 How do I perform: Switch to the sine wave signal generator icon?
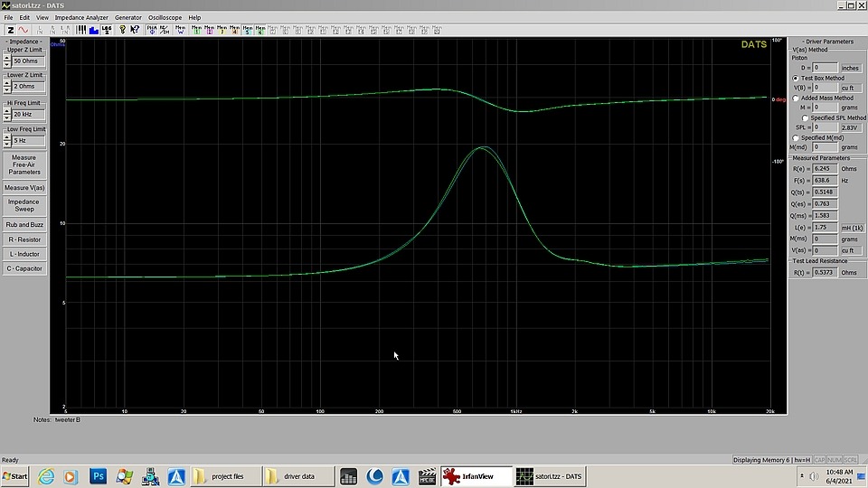pyautogui.click(x=24, y=30)
